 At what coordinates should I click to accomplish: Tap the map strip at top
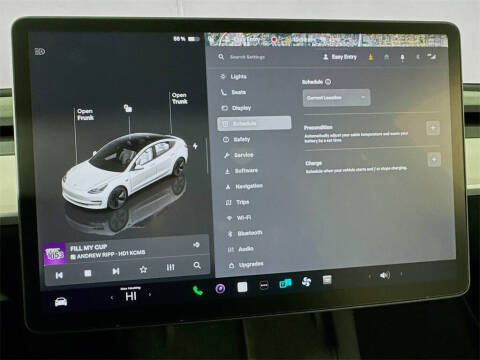tap(327, 40)
